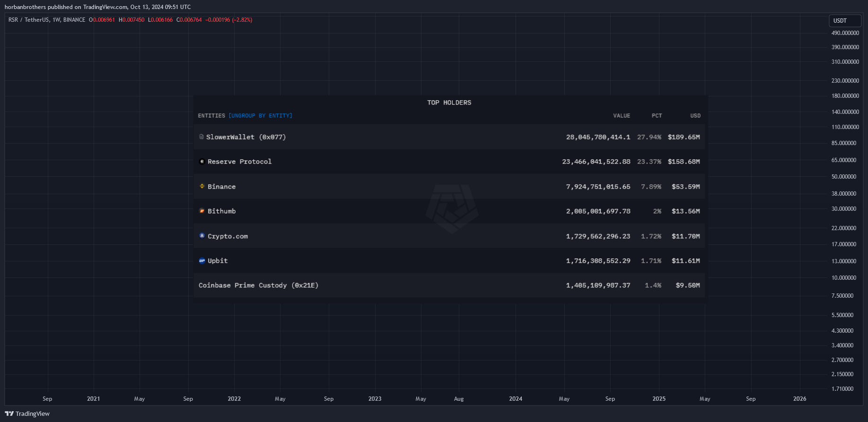Click the Reserve Protocol logo icon
The height and width of the screenshot is (422, 868).
pyautogui.click(x=202, y=162)
